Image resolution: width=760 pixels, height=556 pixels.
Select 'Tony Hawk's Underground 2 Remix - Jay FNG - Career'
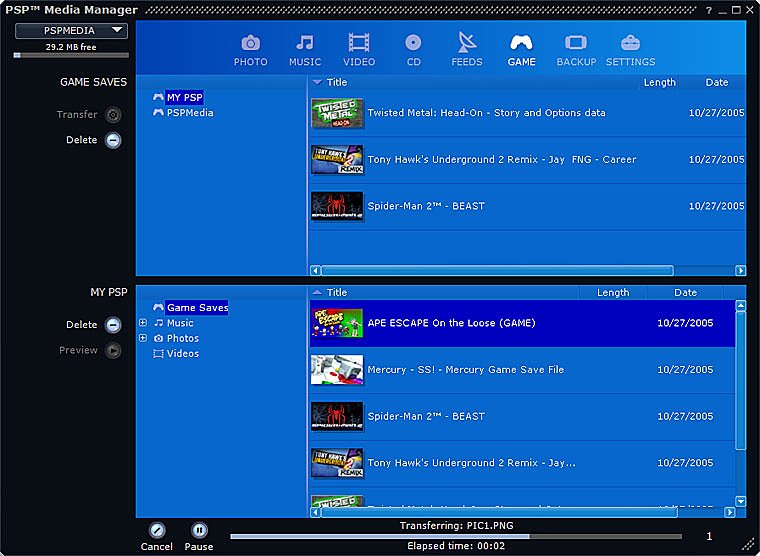502,159
